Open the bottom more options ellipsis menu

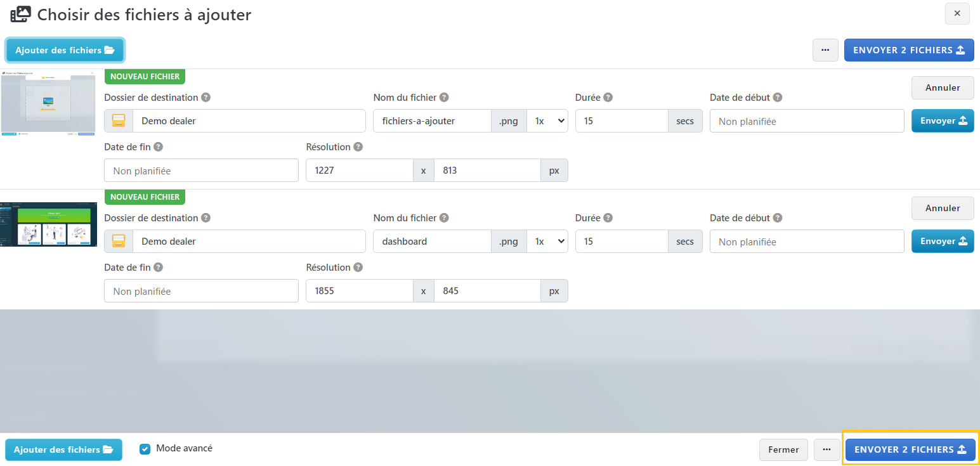pos(826,450)
